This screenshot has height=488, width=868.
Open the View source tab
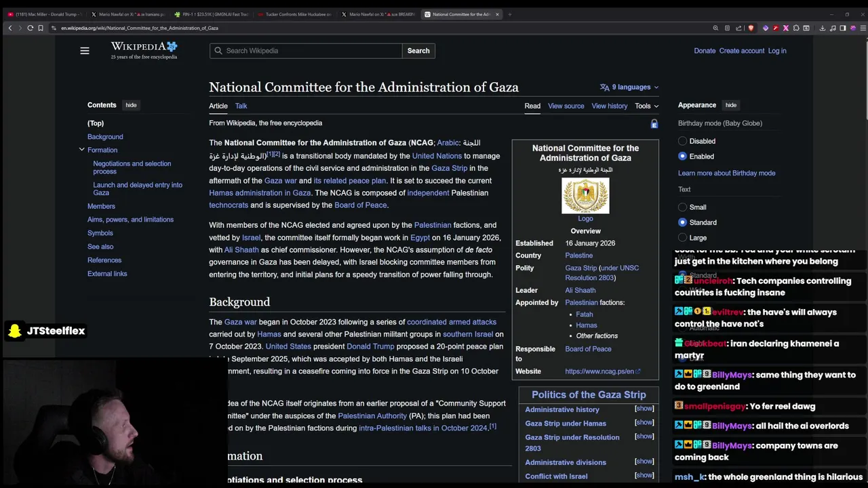566,106
